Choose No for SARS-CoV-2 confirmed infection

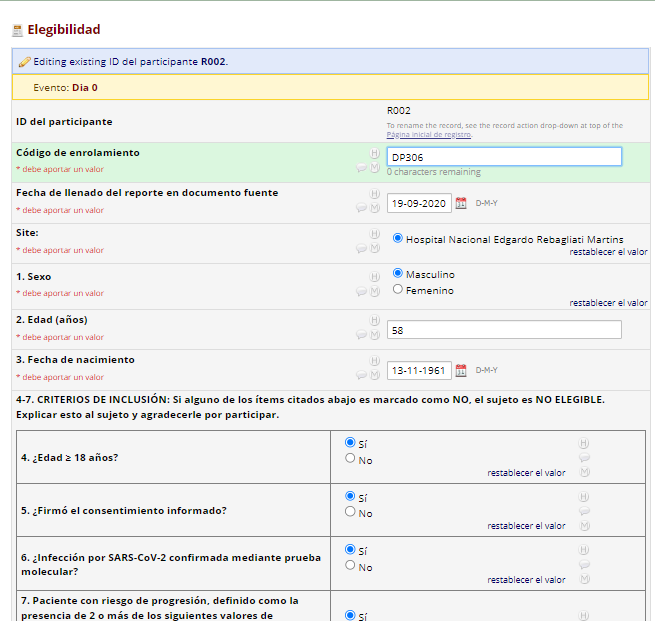click(x=350, y=566)
